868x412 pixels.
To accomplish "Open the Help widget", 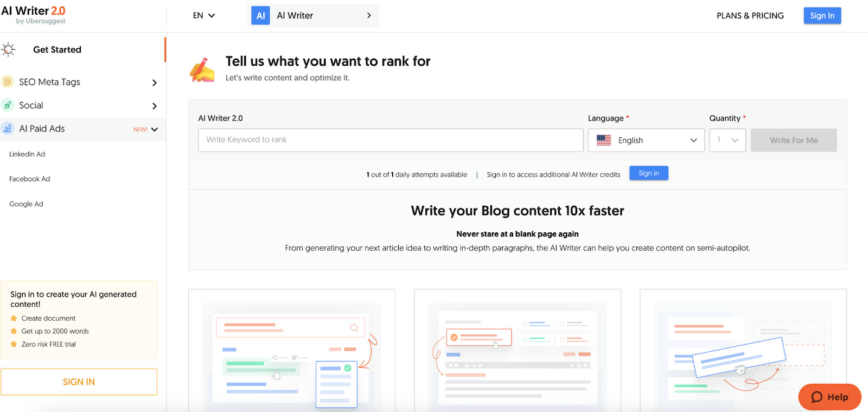I will coord(830,397).
